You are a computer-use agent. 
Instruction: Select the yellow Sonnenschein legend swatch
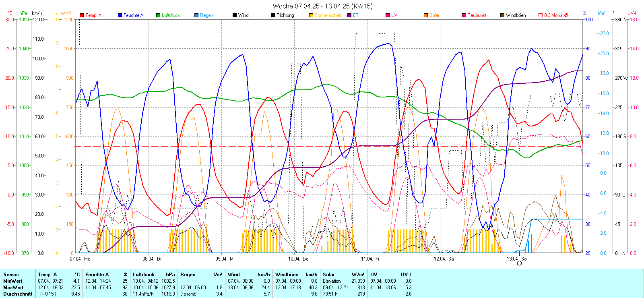pos(311,15)
